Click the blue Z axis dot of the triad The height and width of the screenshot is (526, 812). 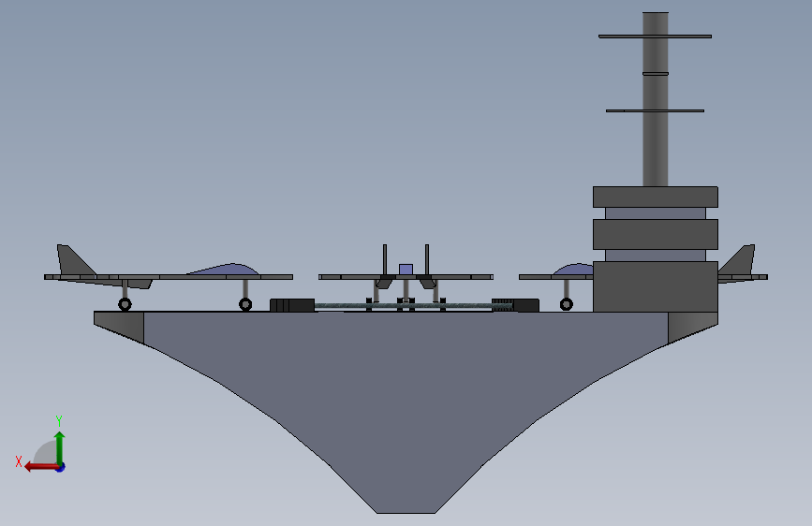[x=61, y=467]
